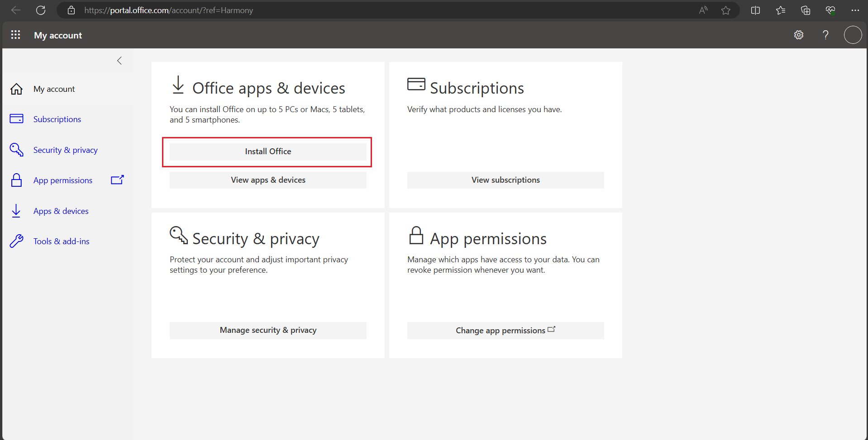Image resolution: width=868 pixels, height=440 pixels.
Task: Click the browser address bar URL
Action: 168,10
